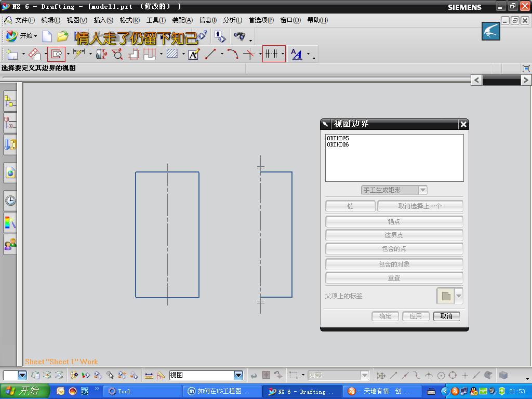Viewport: 532px width, 399px height.
Task: Toggle the End Point snap icon
Action: pos(394,375)
